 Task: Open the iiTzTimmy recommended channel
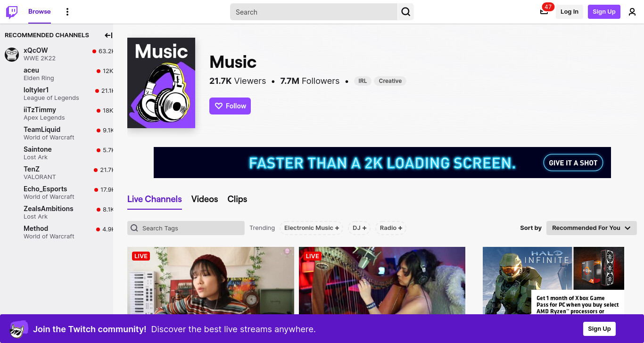(57, 114)
